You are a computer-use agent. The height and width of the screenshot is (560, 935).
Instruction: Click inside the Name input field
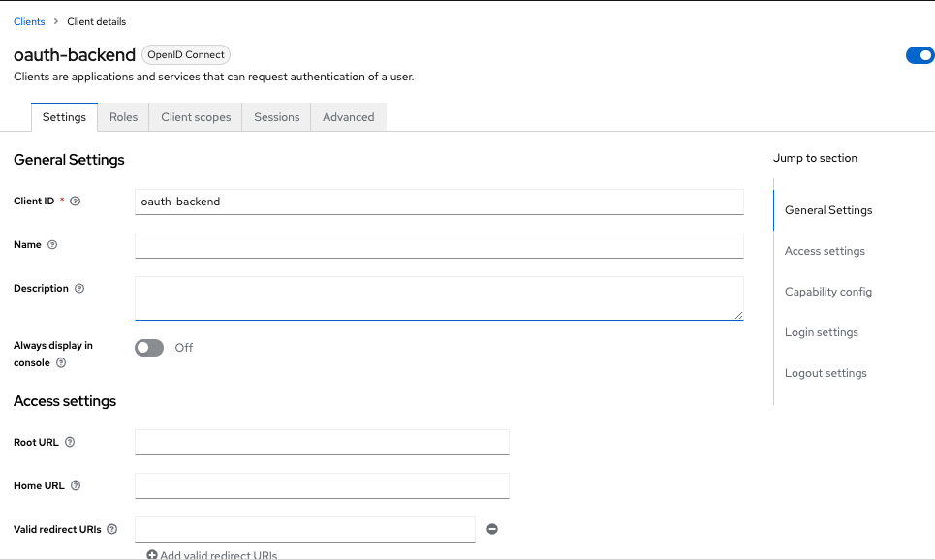(x=438, y=245)
